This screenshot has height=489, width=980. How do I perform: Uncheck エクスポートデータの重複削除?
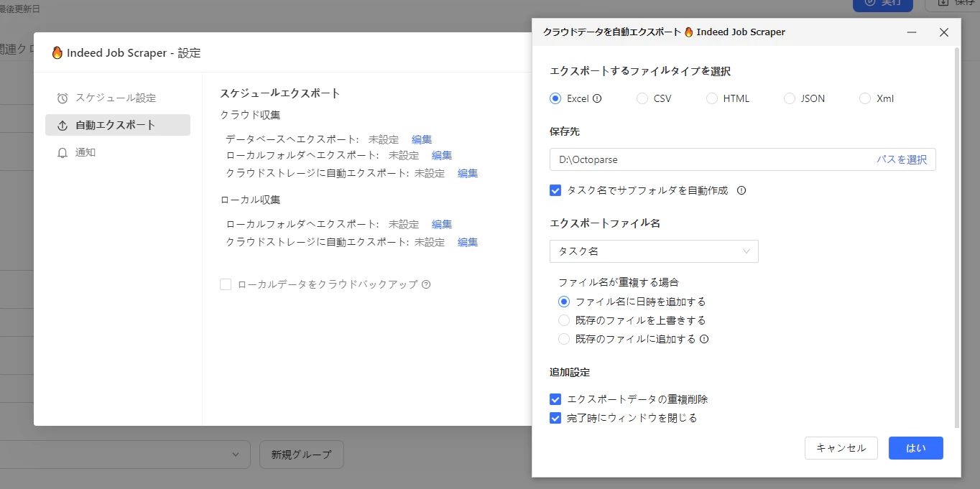coord(555,399)
